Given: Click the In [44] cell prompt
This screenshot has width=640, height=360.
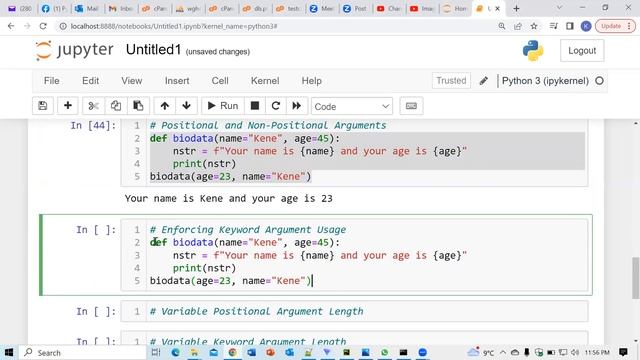Looking at the screenshot, I should [93, 126].
